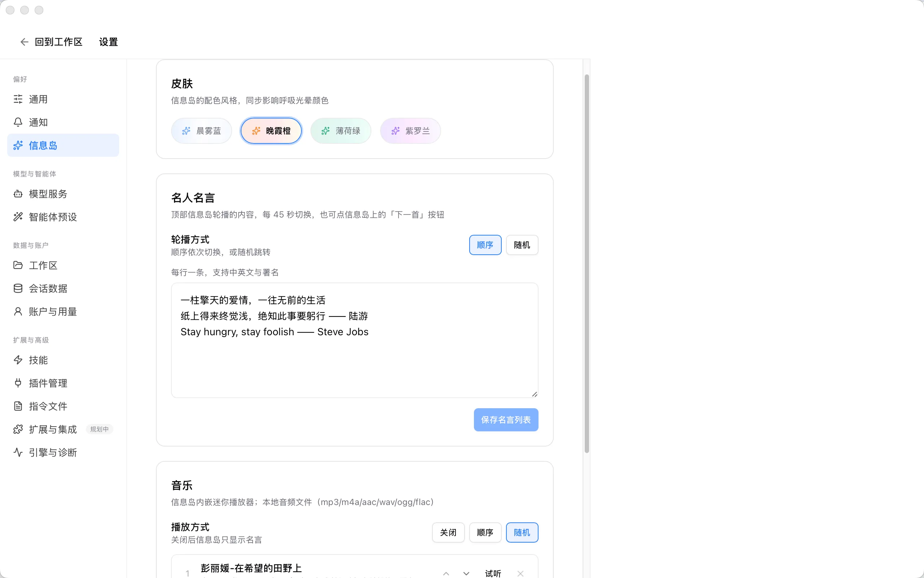Click the plug icon next to 插件管理

(x=18, y=383)
